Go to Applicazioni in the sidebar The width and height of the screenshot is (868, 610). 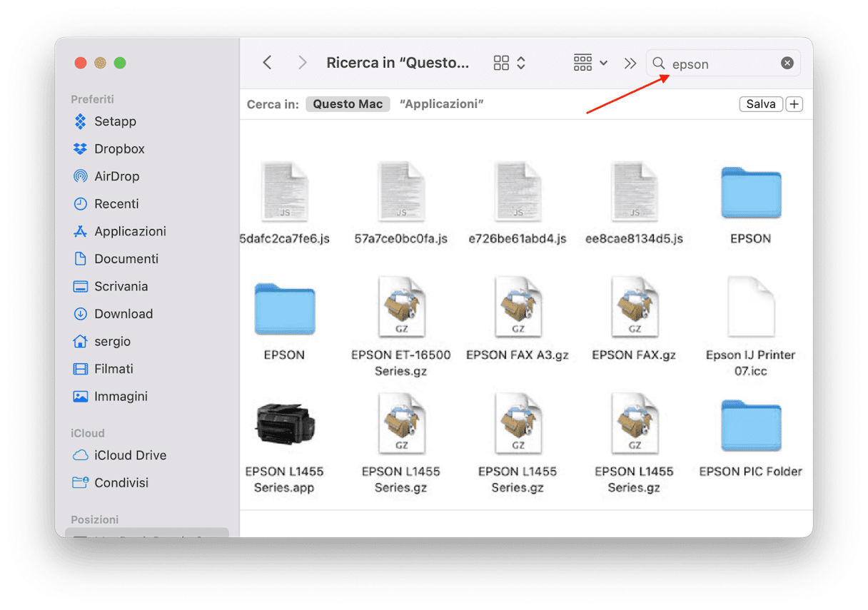130,231
